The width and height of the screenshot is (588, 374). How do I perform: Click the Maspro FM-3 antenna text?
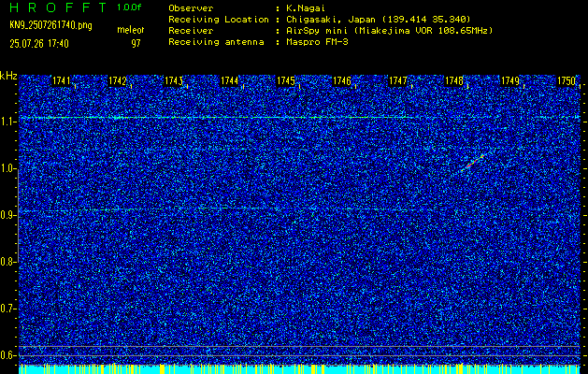point(317,42)
